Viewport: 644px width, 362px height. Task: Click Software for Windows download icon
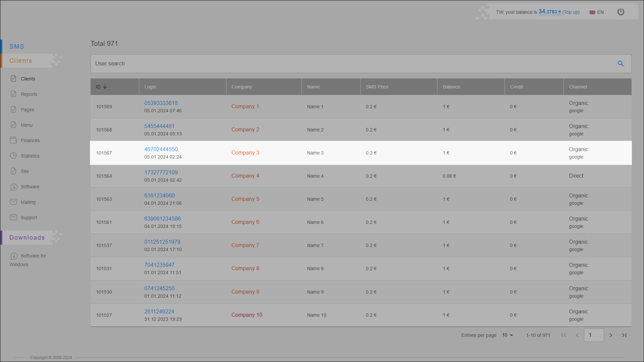[14, 256]
